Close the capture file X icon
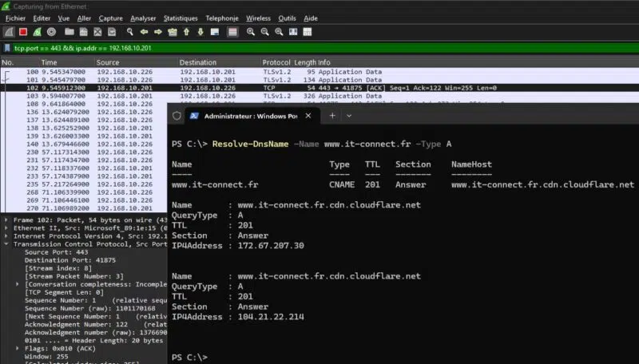 (97, 32)
